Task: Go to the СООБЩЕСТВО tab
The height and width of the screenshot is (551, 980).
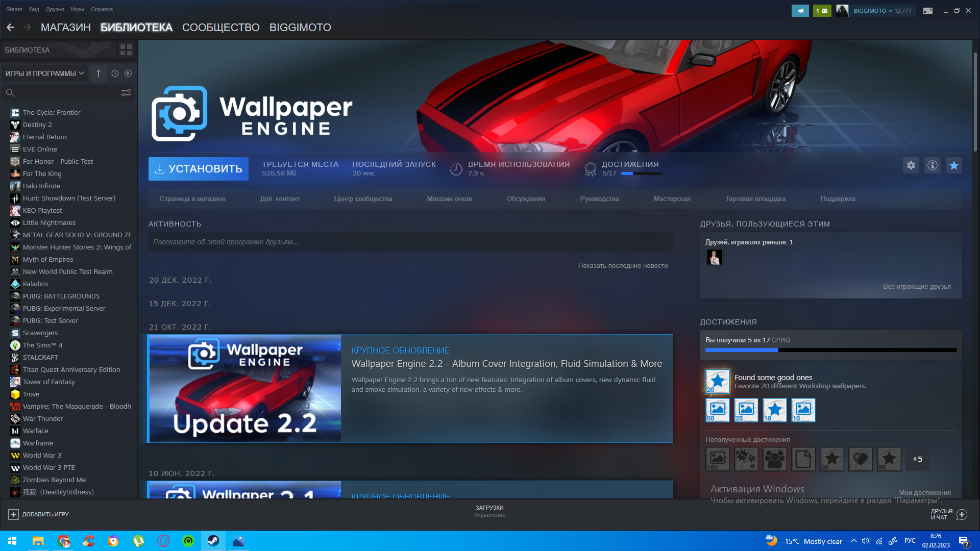Action: (221, 28)
